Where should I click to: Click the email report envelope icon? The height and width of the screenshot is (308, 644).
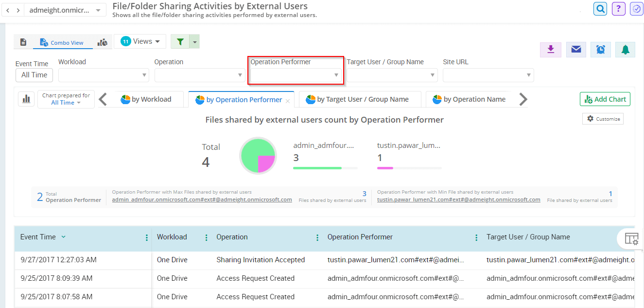(576, 50)
